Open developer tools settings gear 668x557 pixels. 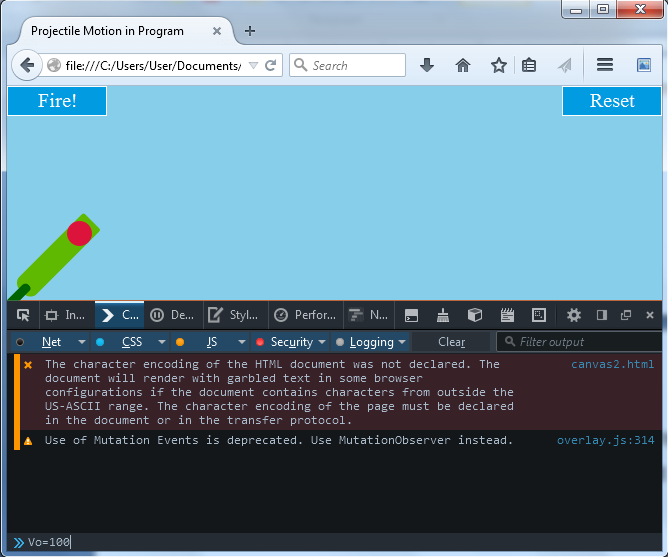[x=574, y=315]
